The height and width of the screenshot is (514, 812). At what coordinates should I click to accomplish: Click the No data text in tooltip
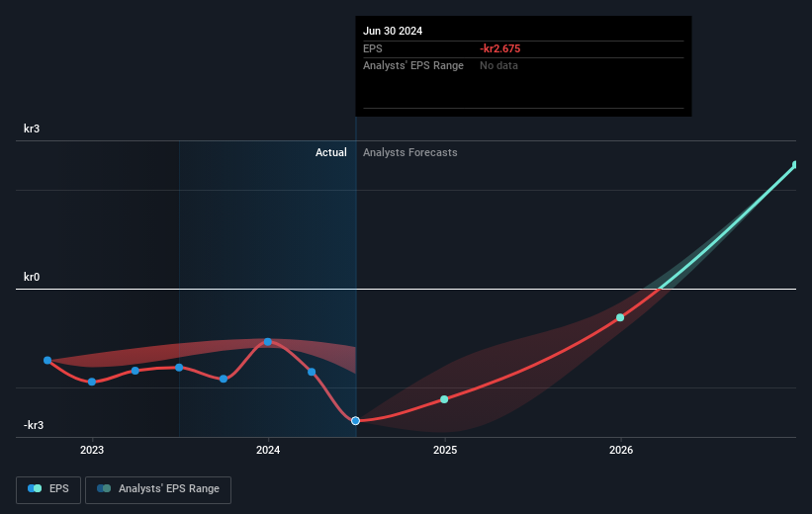(498, 66)
